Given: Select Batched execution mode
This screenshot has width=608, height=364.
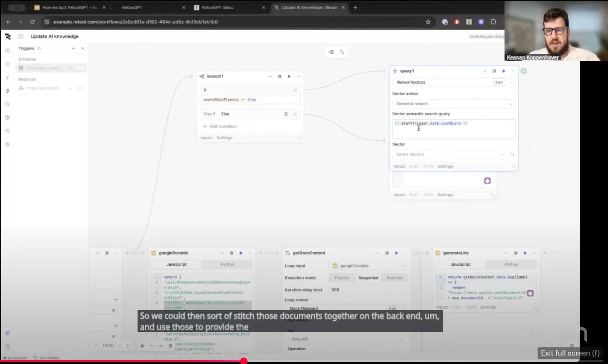Looking at the screenshot, I should (395, 278).
